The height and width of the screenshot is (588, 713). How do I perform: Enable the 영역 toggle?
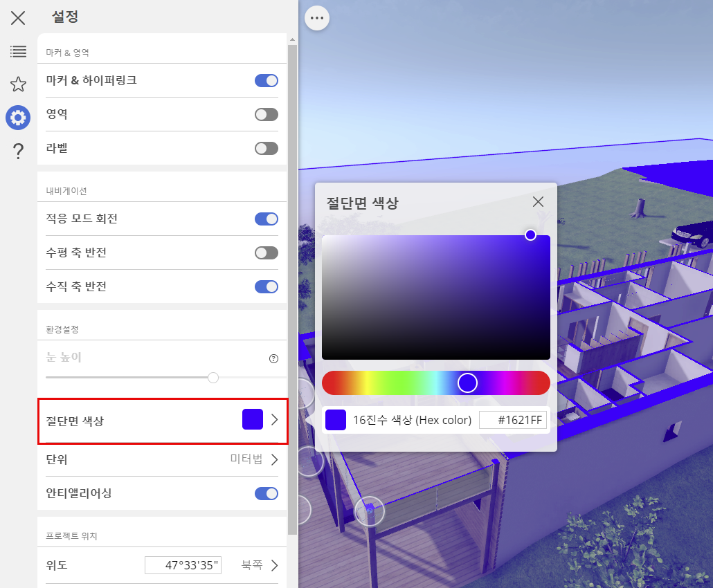[x=267, y=115]
